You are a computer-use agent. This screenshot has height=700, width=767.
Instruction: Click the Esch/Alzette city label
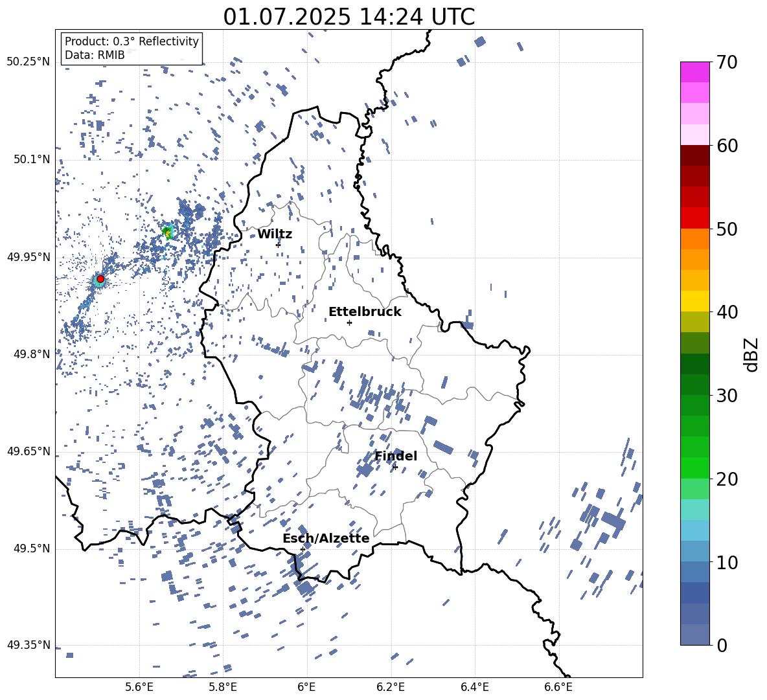pos(326,538)
